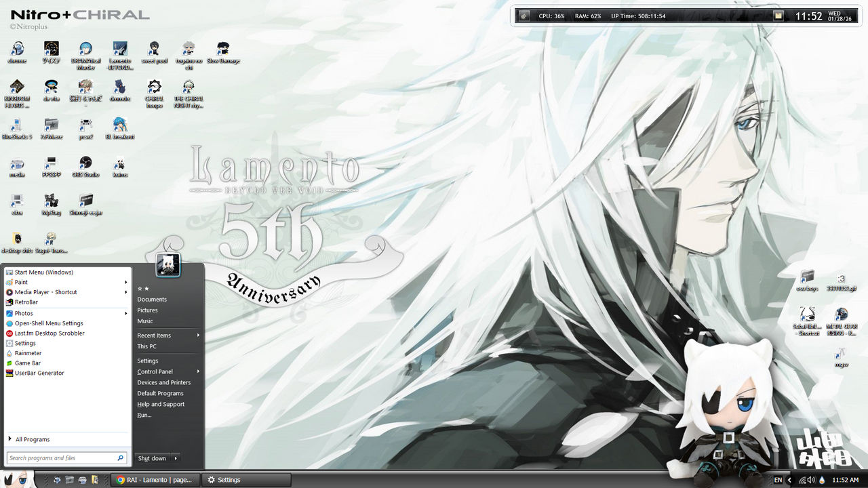Select the BlueStacks 5 desktop icon

coord(17,128)
